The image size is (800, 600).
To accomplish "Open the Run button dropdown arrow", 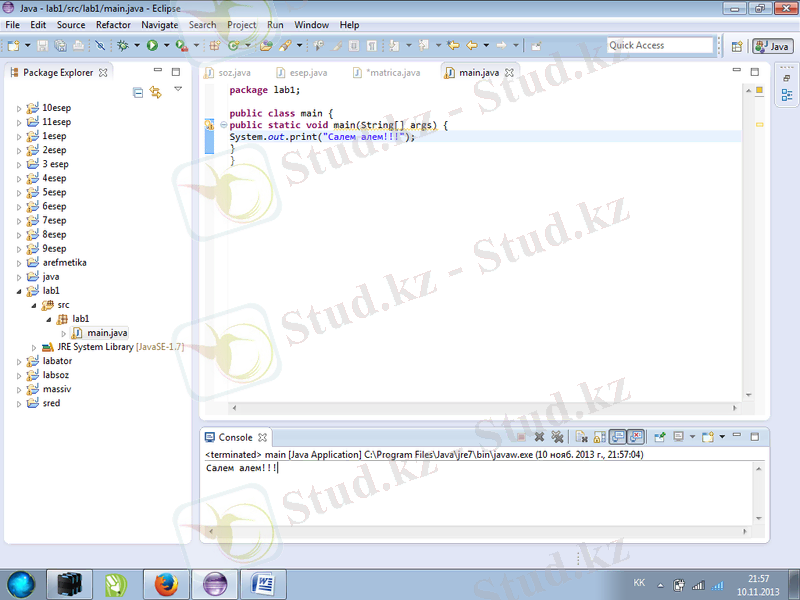I will point(166,45).
